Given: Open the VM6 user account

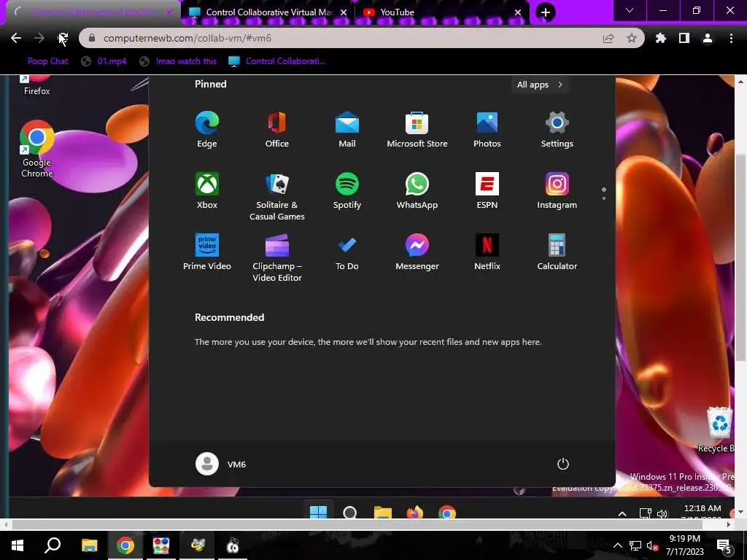Looking at the screenshot, I should point(220,464).
